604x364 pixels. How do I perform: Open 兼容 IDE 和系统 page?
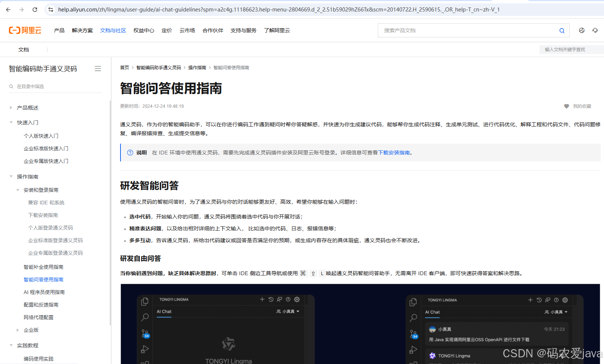pos(46,203)
